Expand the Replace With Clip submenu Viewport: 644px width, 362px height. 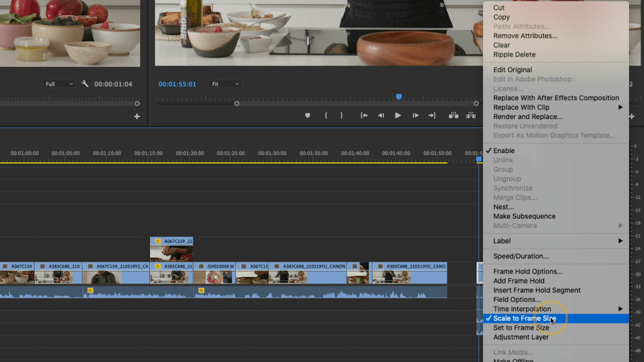point(556,107)
